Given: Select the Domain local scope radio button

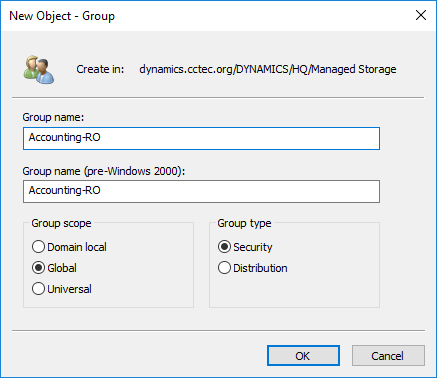Looking at the screenshot, I should click(x=38, y=247).
